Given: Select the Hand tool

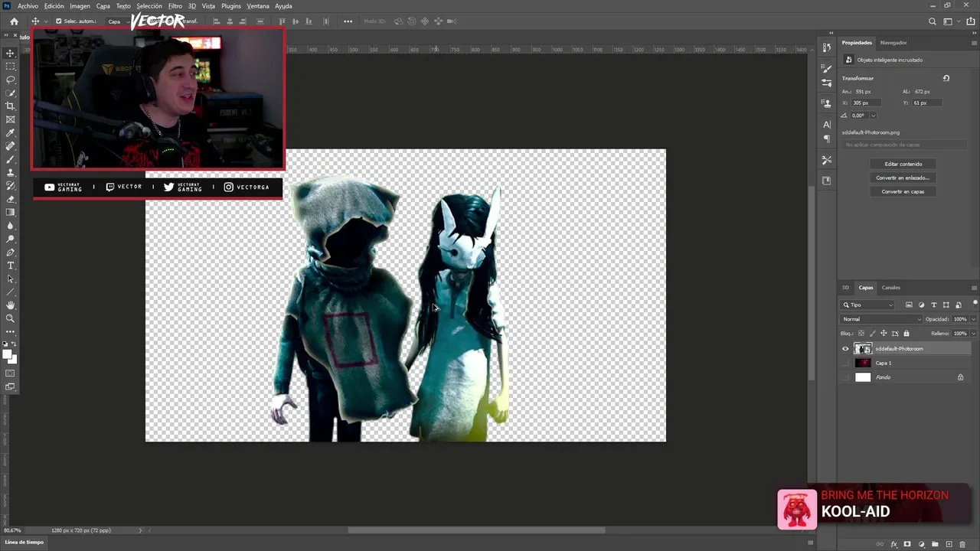Looking at the screenshot, I should 10,305.
